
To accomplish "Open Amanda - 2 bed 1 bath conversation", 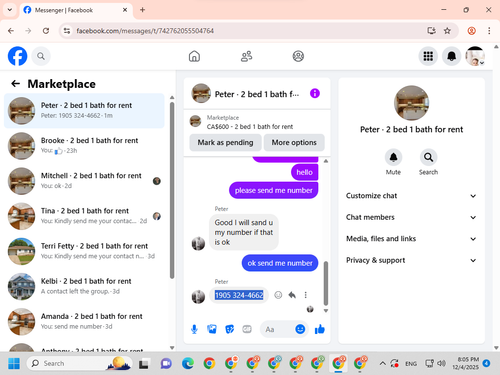I will (x=84, y=322).
